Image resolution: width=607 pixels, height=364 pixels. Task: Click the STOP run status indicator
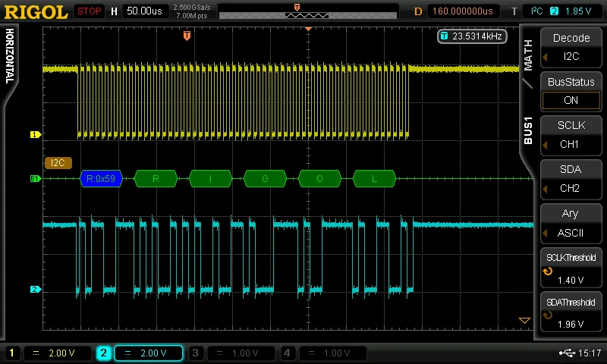(89, 11)
